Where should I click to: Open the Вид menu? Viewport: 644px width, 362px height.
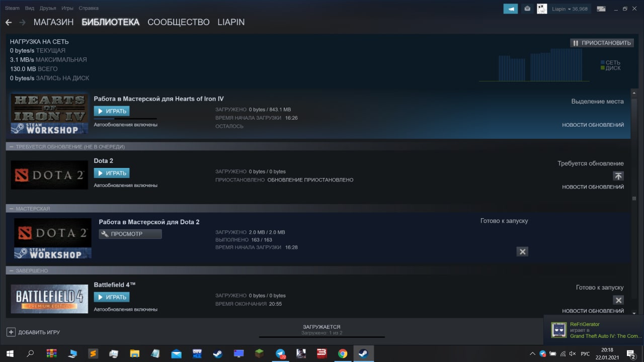point(30,8)
